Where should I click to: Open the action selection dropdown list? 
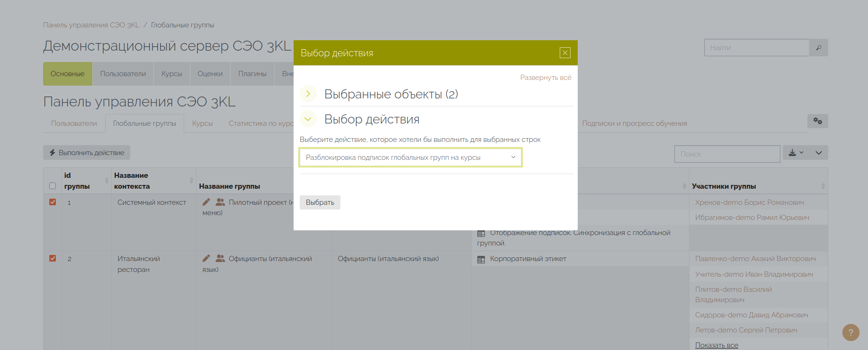pos(410,157)
